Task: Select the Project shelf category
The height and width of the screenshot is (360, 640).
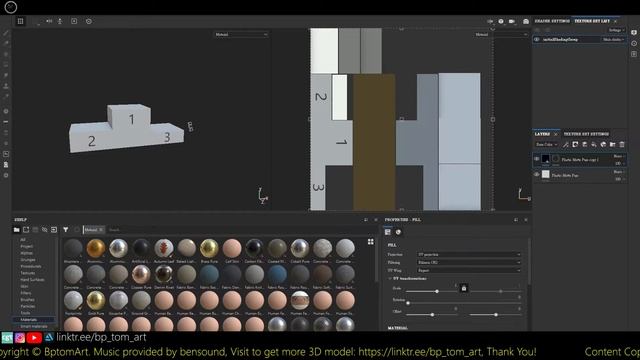Action: pos(27,247)
